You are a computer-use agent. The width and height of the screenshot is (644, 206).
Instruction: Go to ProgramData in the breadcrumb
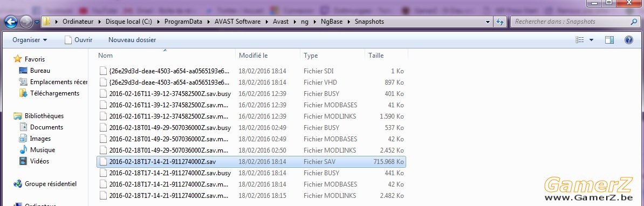(x=183, y=22)
